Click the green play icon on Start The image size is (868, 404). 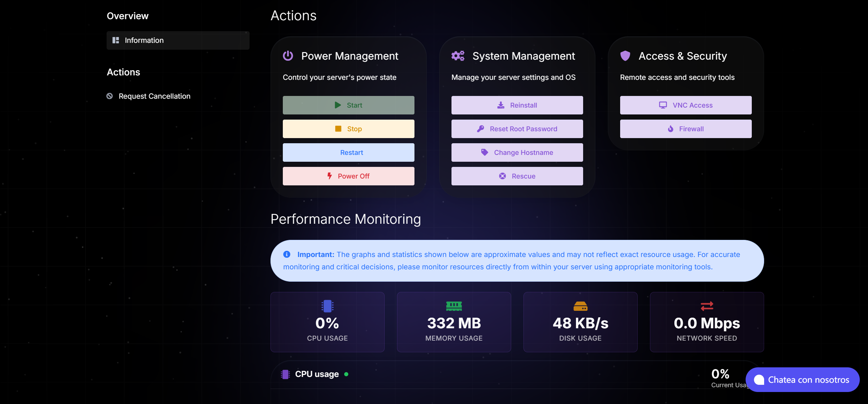[x=338, y=105]
